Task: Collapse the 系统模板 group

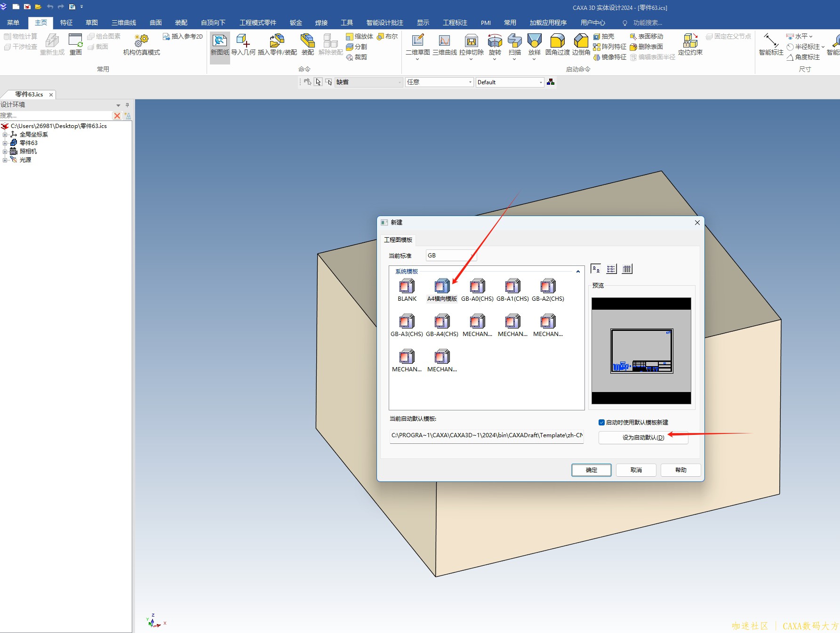Action: (x=578, y=272)
